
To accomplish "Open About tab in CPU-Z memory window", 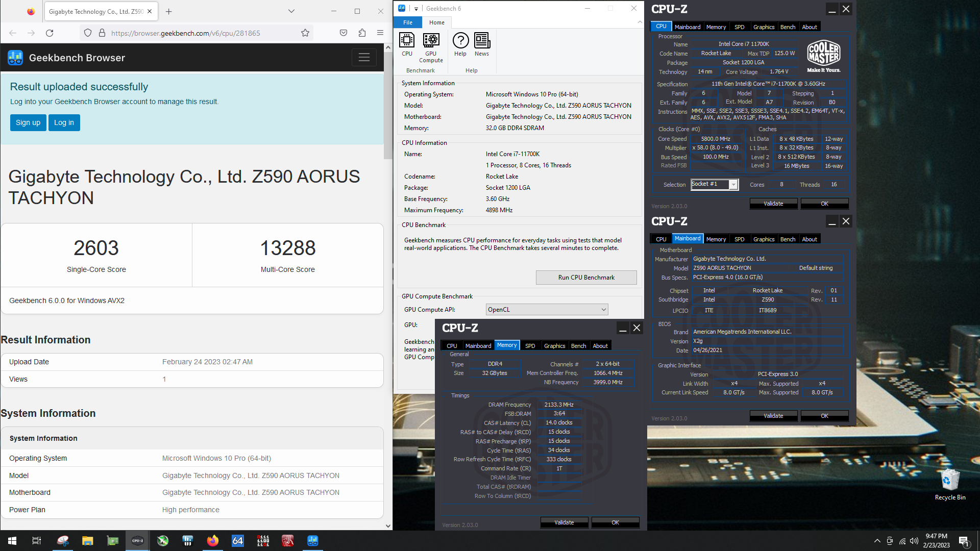I will pos(600,346).
